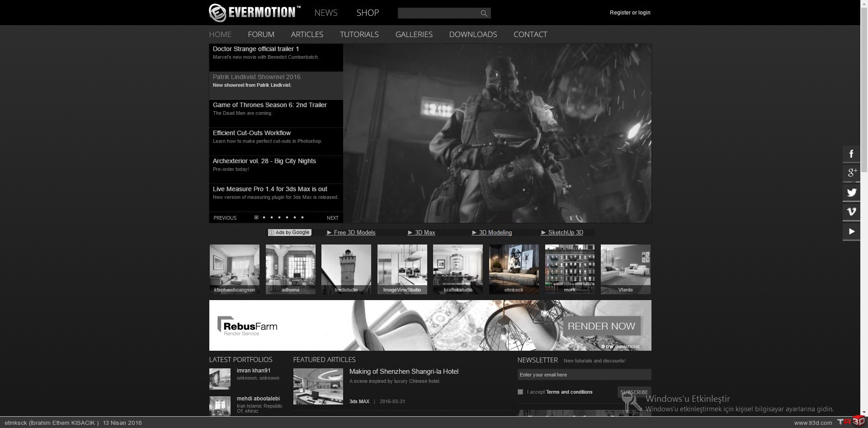Select Live Measure Pro 1.4 news item
This screenshot has height=428, width=868.
(x=276, y=198)
